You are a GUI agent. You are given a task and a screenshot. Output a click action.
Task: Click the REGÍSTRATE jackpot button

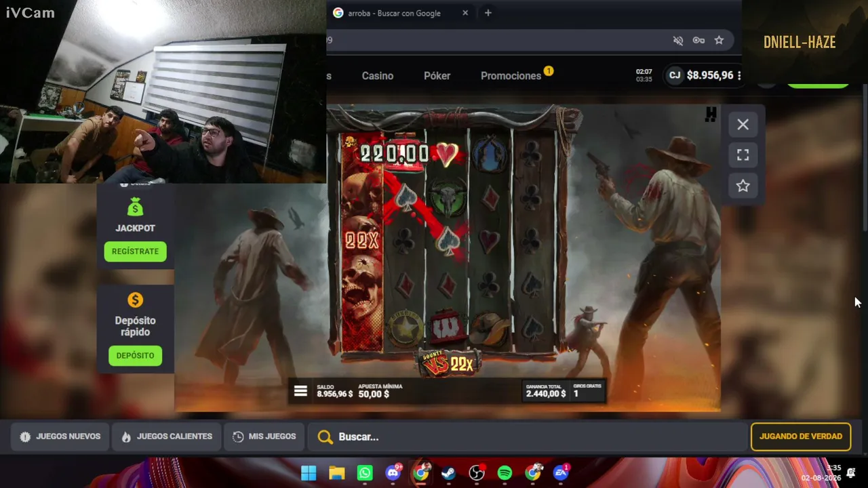coord(135,251)
